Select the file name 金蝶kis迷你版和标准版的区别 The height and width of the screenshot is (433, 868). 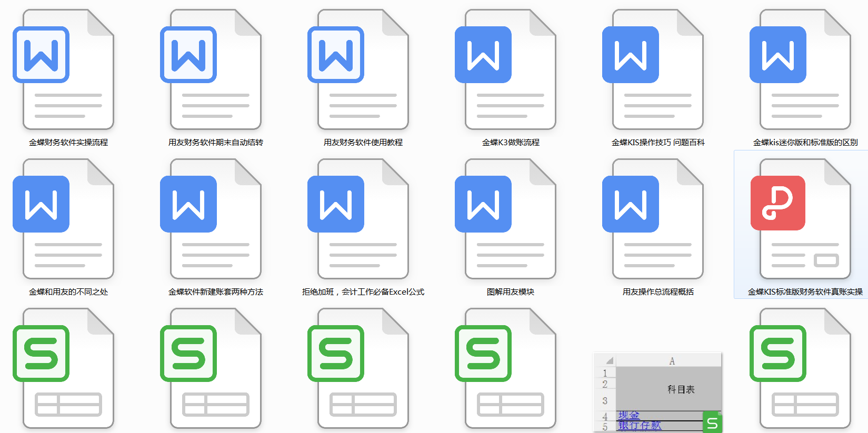805,143
